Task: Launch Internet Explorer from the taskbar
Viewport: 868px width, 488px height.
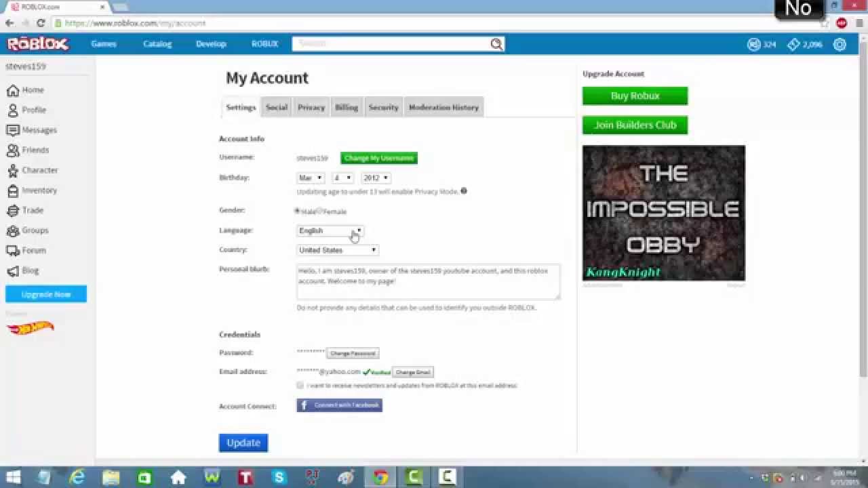Action: [x=77, y=477]
